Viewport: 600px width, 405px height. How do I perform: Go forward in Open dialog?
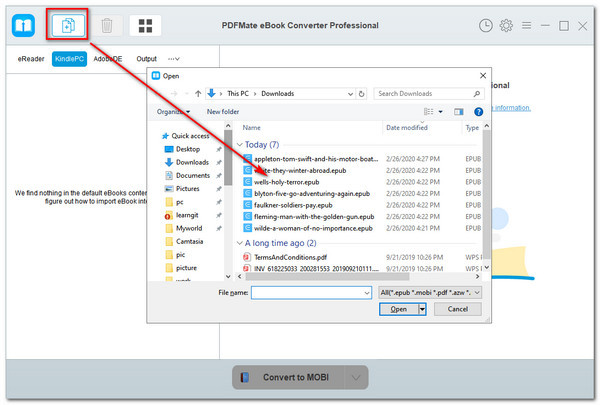click(x=174, y=93)
